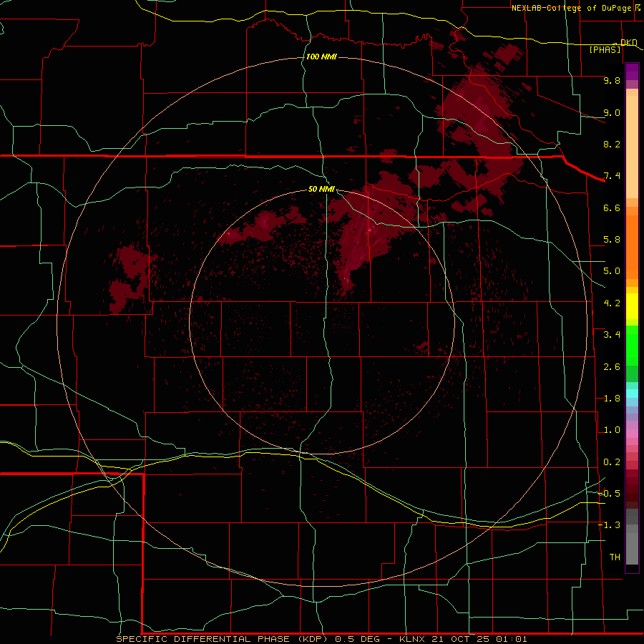The image size is (644, 644).
Task: Click the 0.2 scale value
Action: click(612, 462)
